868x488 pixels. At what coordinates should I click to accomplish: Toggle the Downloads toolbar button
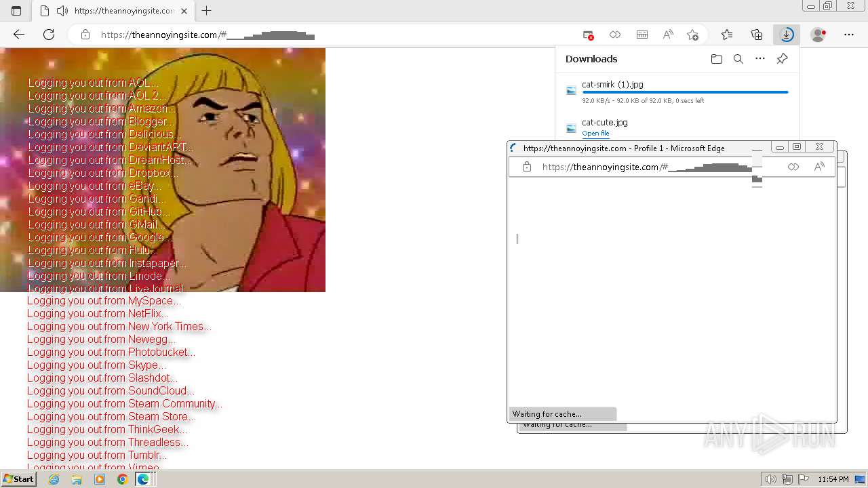click(x=787, y=35)
